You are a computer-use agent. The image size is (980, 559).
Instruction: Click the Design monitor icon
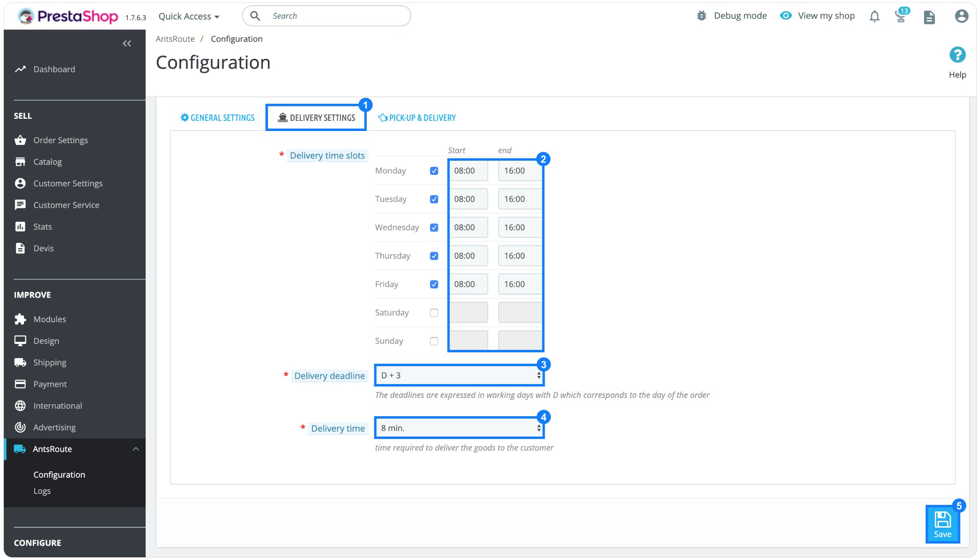coord(20,341)
